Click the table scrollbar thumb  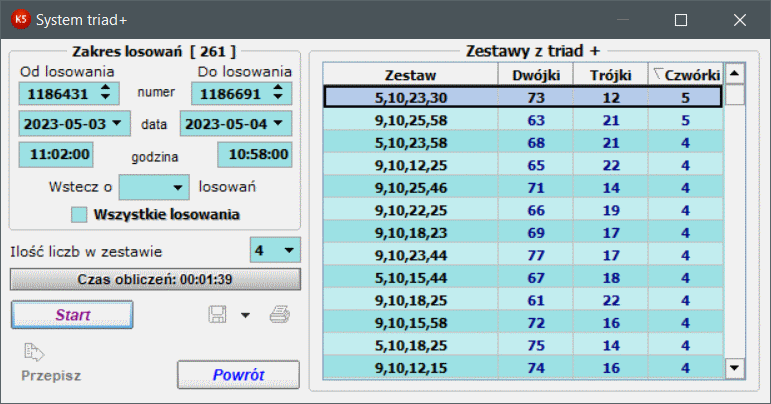(735, 94)
